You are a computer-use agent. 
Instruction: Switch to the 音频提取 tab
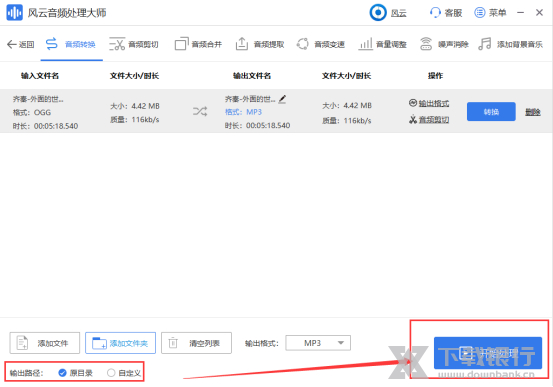[x=260, y=44]
